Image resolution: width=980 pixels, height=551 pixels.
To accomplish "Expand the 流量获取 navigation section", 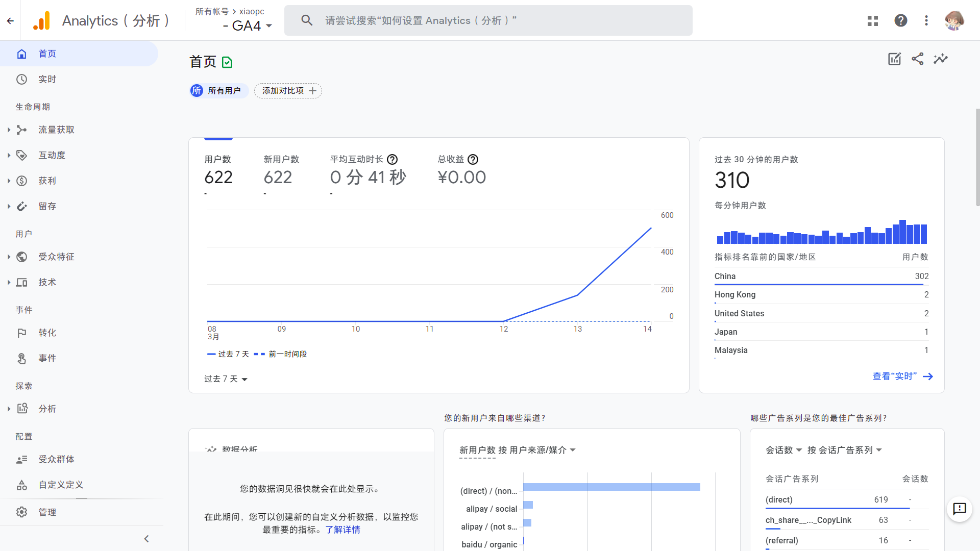I will pyautogui.click(x=56, y=130).
